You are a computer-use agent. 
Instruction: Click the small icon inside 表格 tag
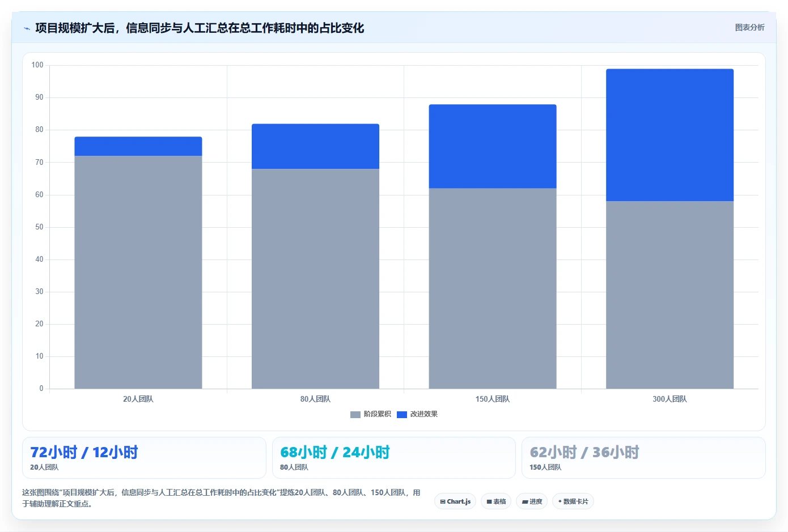pos(489,502)
